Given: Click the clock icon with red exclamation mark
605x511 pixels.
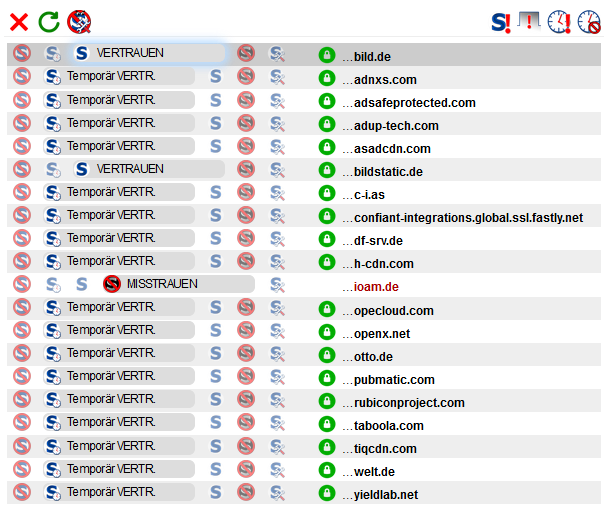Looking at the screenshot, I should [559, 22].
